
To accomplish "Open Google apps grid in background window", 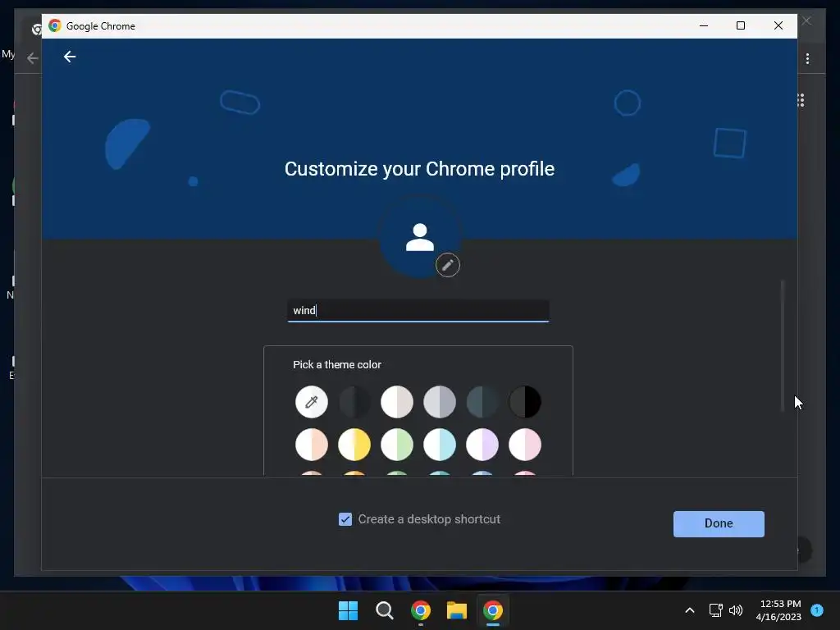I will point(801,100).
